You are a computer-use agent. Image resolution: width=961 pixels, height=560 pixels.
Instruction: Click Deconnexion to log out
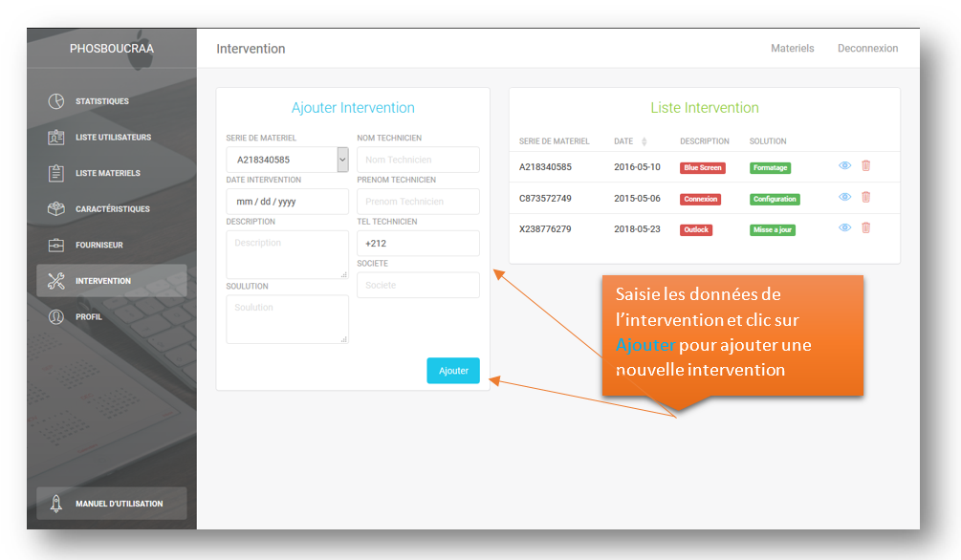point(868,49)
